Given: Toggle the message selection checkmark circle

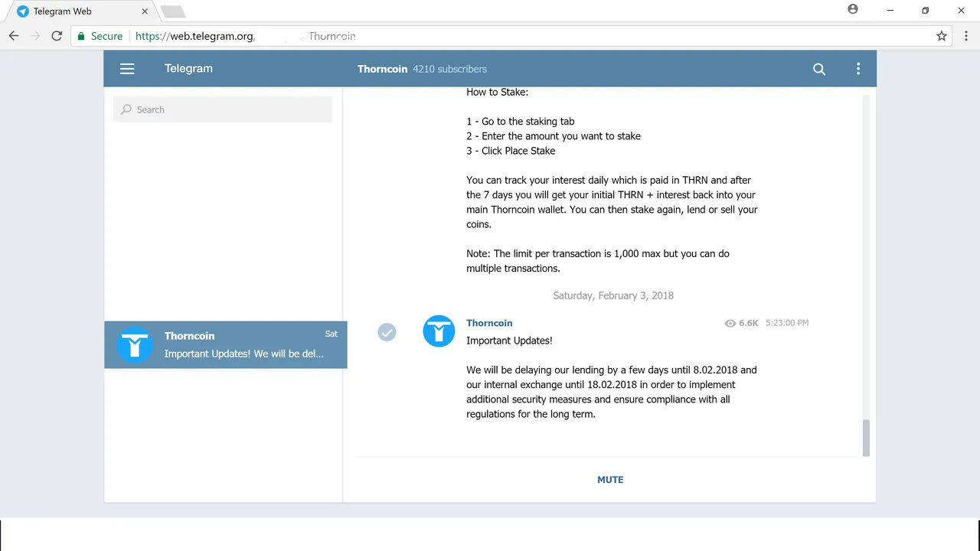Looking at the screenshot, I should point(387,332).
